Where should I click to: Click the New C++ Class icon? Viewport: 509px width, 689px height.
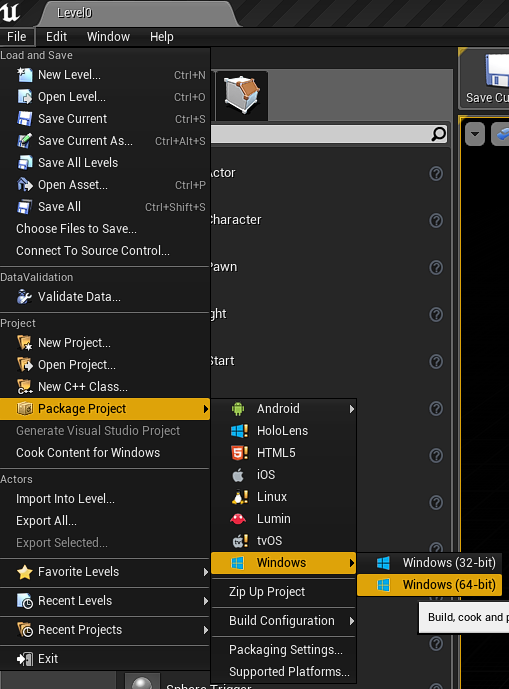(25, 387)
